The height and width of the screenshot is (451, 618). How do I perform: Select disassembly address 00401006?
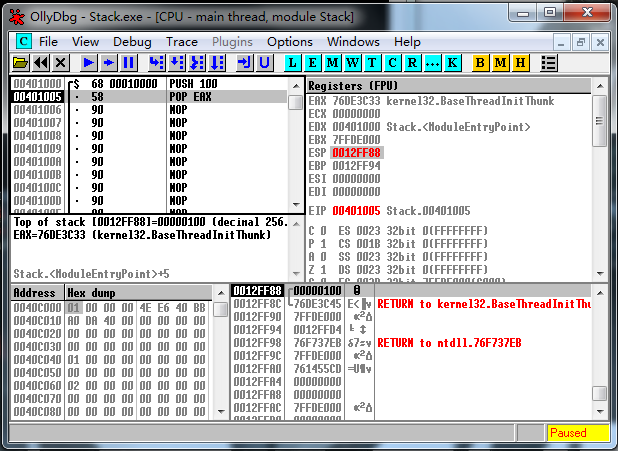pyautogui.click(x=37, y=110)
